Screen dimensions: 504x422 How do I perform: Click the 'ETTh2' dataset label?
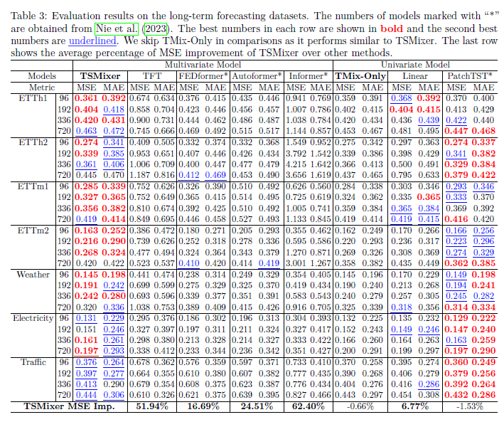pyautogui.click(x=33, y=142)
